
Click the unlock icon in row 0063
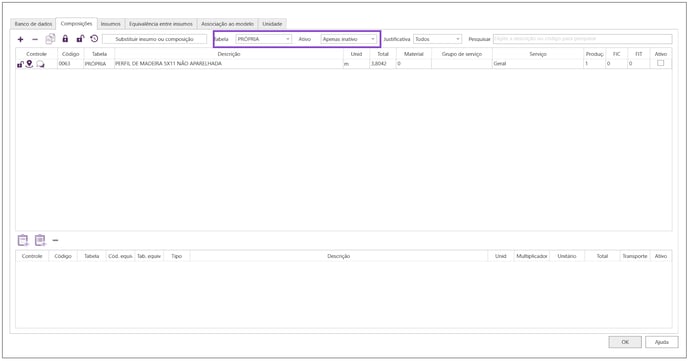(x=20, y=64)
